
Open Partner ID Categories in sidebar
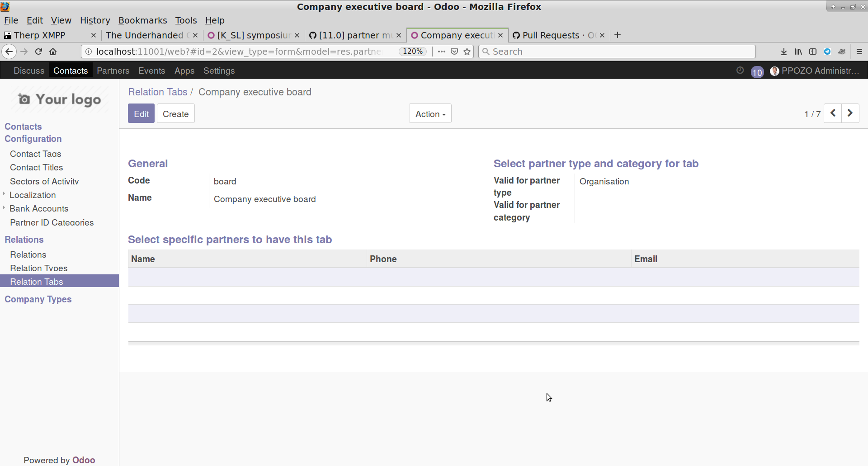pos(52,222)
